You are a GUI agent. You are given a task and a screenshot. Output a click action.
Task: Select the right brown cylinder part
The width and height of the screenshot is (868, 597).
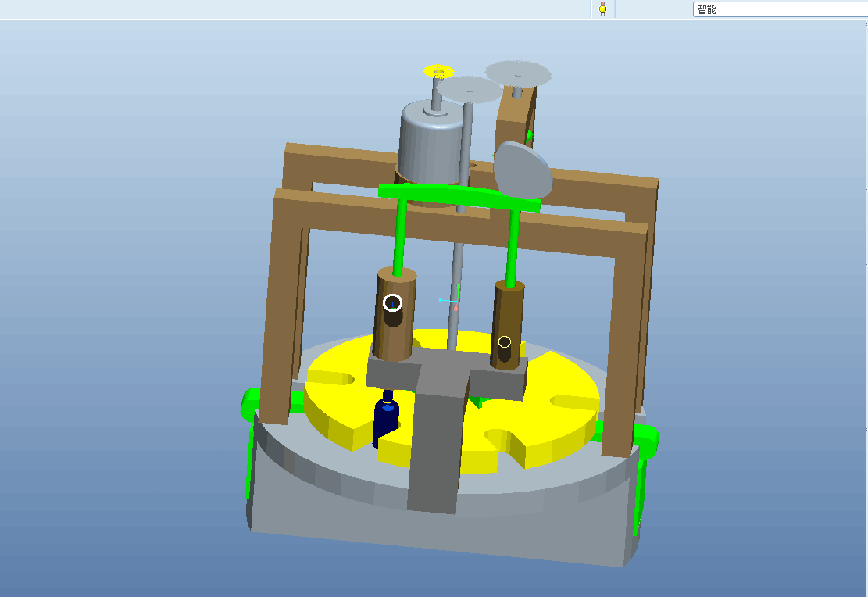tap(508, 326)
